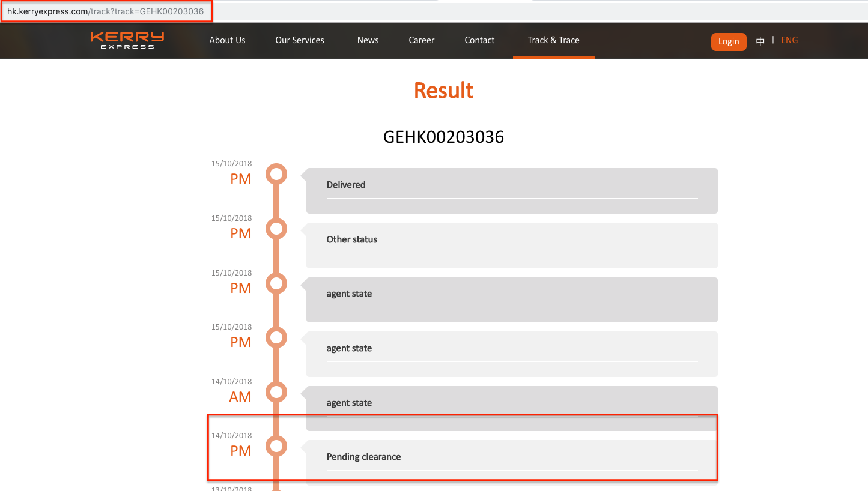Click the Pending clearance status entry
Viewport: 868px width, 491px height.
(512, 462)
